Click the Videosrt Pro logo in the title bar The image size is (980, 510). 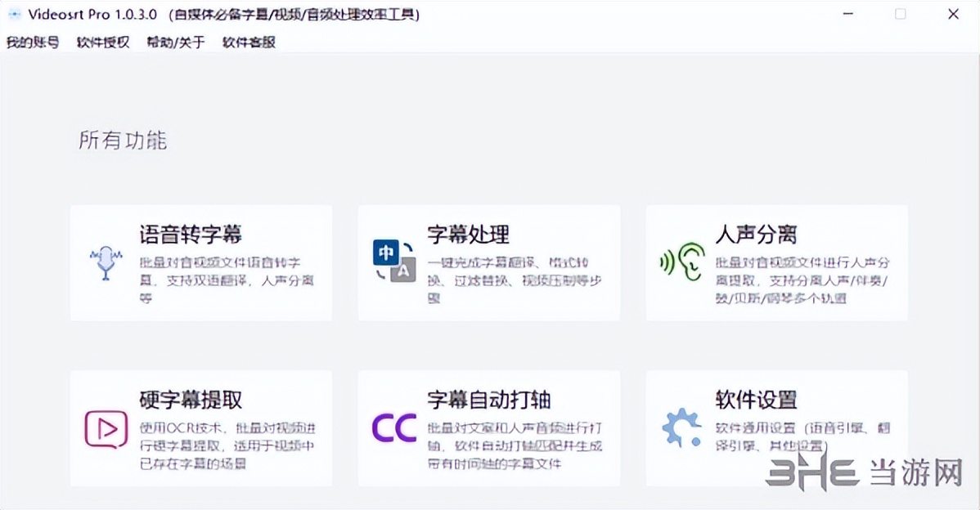[14, 14]
